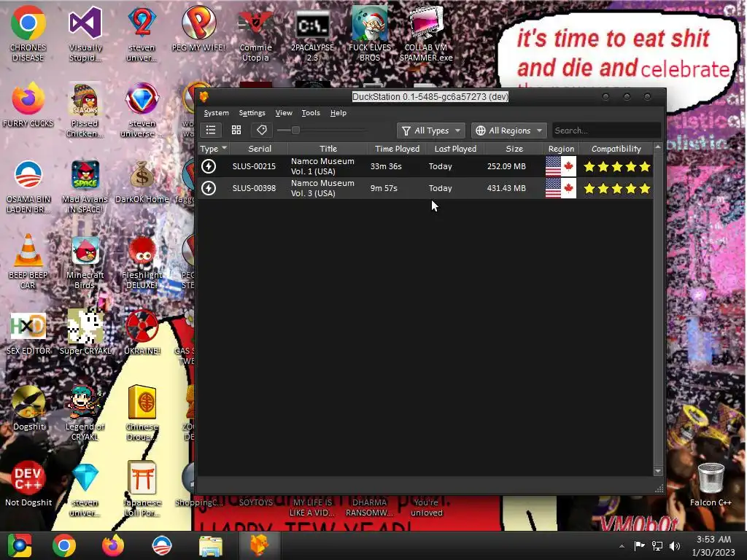The height and width of the screenshot is (560, 747).
Task: Open the Settings menu
Action: tap(252, 113)
